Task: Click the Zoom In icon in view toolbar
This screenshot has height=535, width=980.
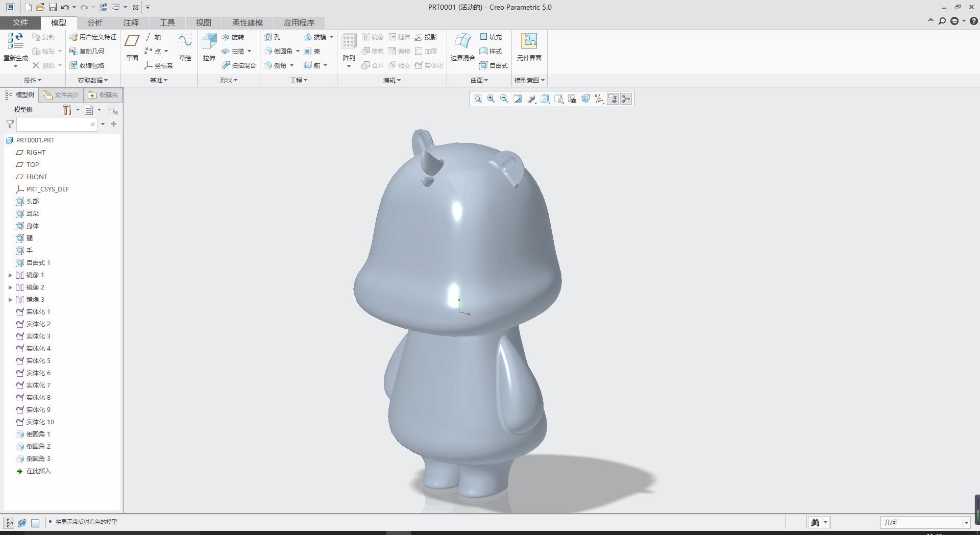Action: 491,99
